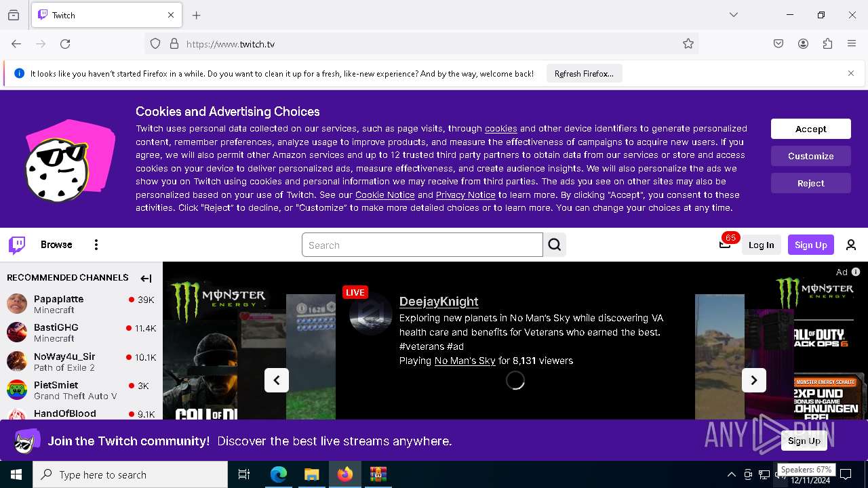The width and height of the screenshot is (868, 488).
Task: Open Windows Start menu
Action: pyautogui.click(x=16, y=474)
